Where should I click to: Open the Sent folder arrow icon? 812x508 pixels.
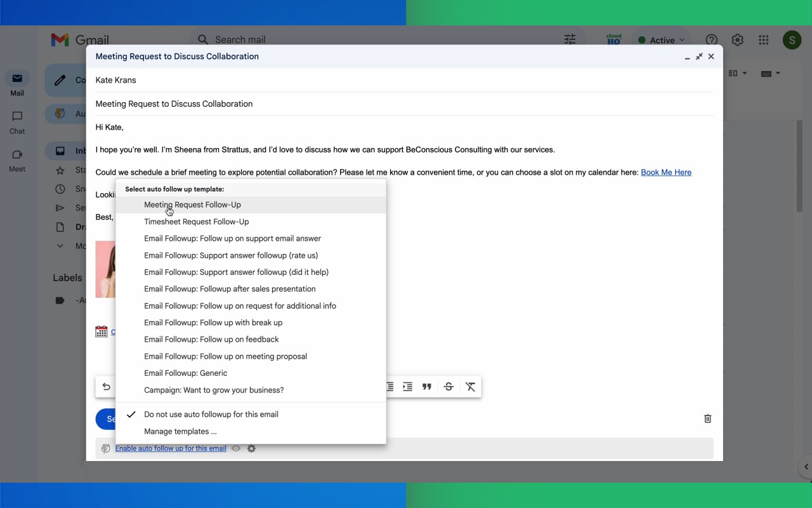point(60,208)
